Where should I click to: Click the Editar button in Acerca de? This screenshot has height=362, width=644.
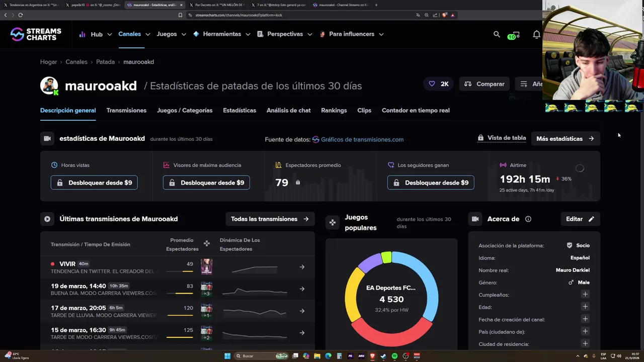point(580,219)
